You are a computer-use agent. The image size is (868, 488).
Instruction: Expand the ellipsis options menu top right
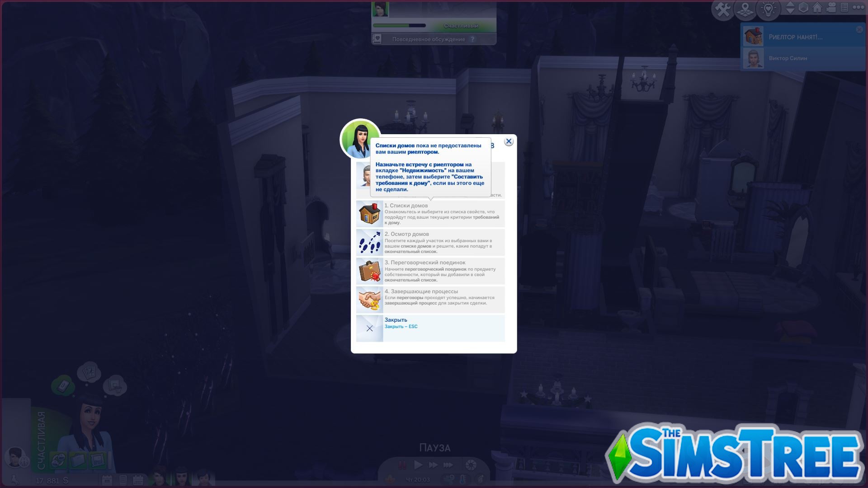pos(859,7)
